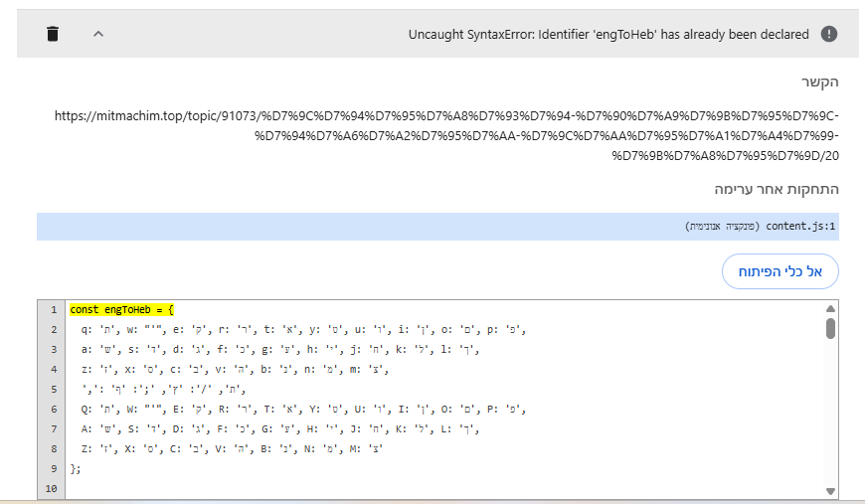Click the error exclamation icon
Viewport: 865px width, 504px height.
tap(829, 34)
